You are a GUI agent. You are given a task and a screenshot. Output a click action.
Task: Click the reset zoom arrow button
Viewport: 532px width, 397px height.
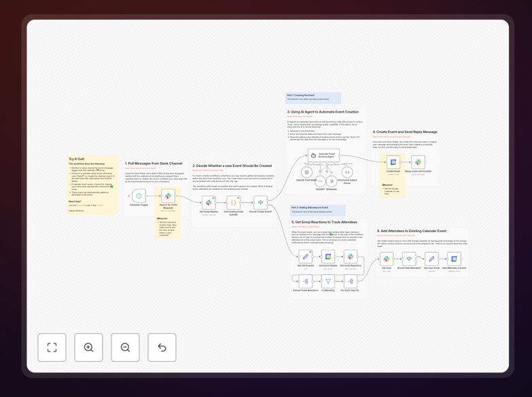162,347
